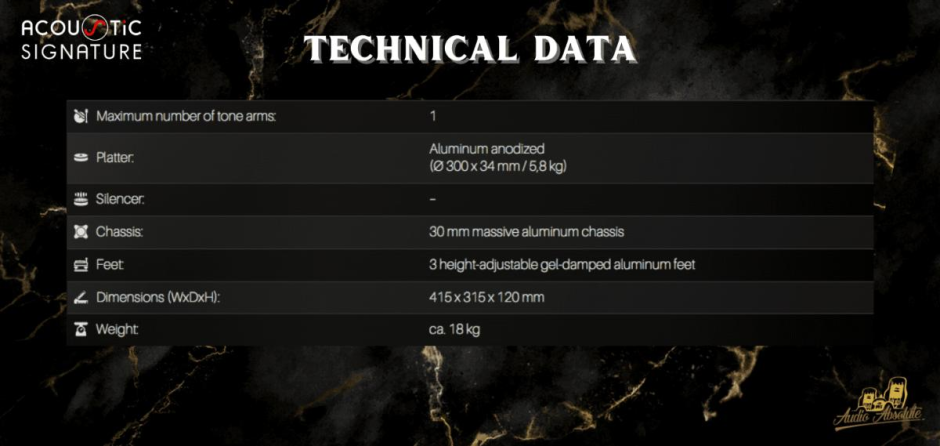Click the 30 mm massive aluminum chassis value
The width and height of the screenshot is (940, 446).
526,232
